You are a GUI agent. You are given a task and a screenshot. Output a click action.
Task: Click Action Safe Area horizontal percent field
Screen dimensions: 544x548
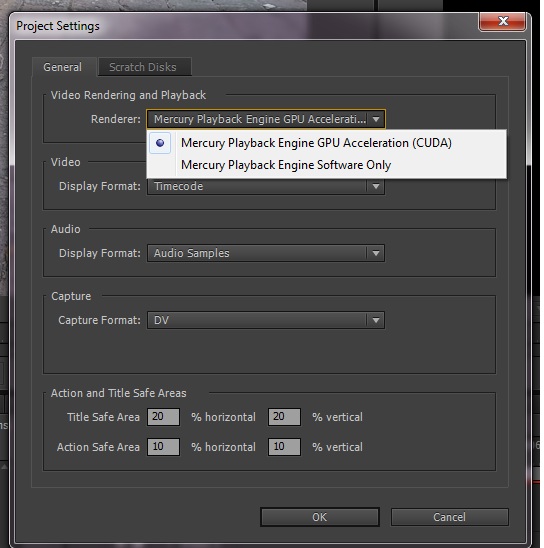coord(164,447)
